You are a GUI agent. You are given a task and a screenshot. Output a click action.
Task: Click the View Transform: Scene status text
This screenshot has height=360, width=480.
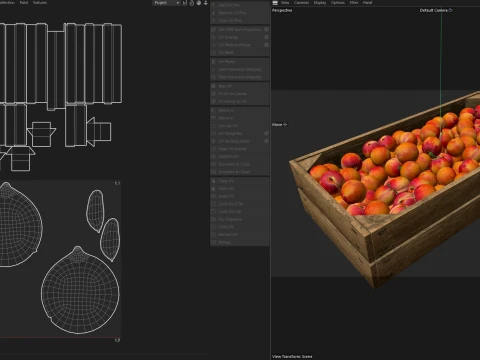point(292,356)
